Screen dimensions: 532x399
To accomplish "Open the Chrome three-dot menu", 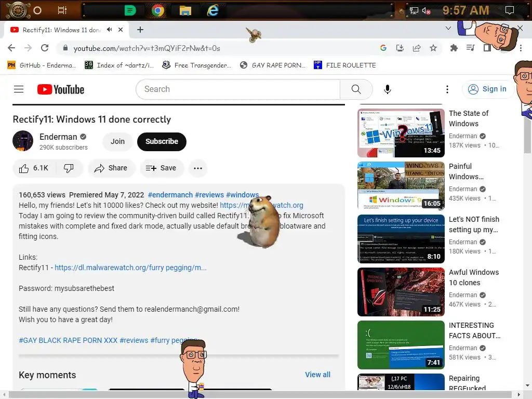I will click(x=521, y=48).
